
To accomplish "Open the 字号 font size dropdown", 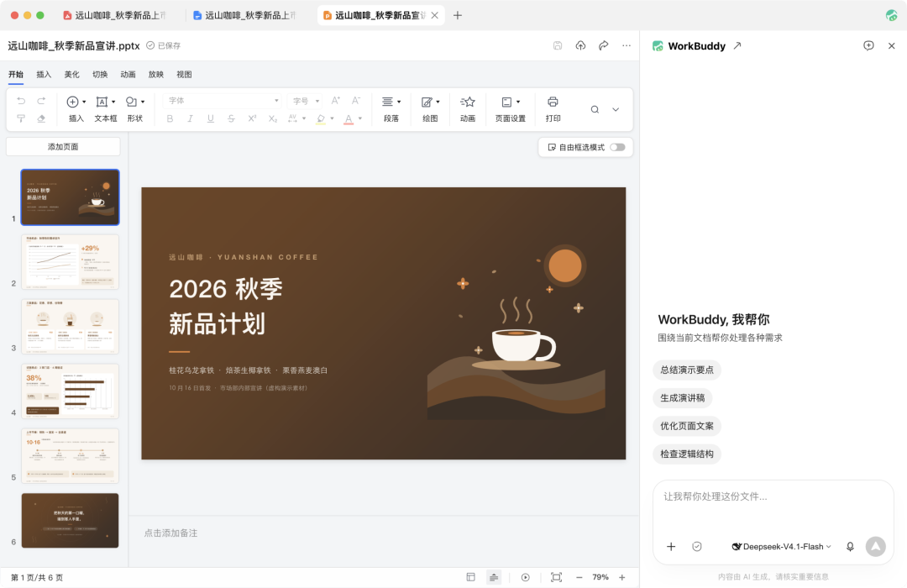I will [x=306, y=101].
